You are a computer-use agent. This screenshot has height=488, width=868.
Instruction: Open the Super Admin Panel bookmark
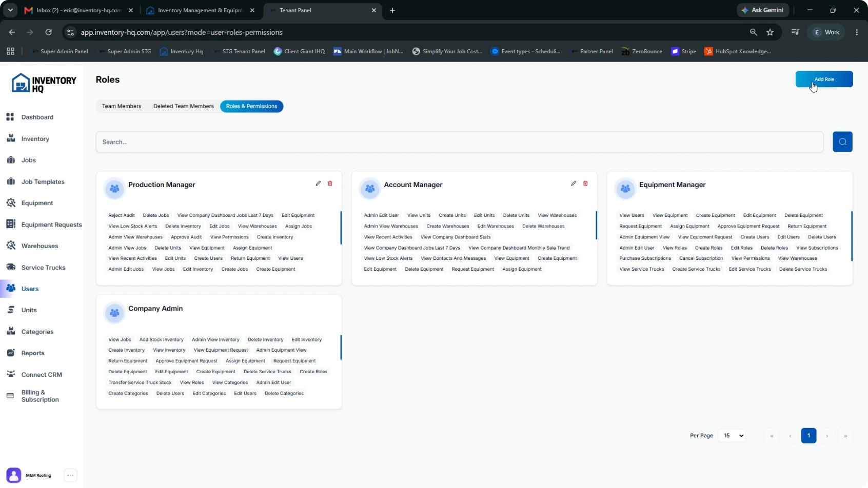(x=60, y=51)
